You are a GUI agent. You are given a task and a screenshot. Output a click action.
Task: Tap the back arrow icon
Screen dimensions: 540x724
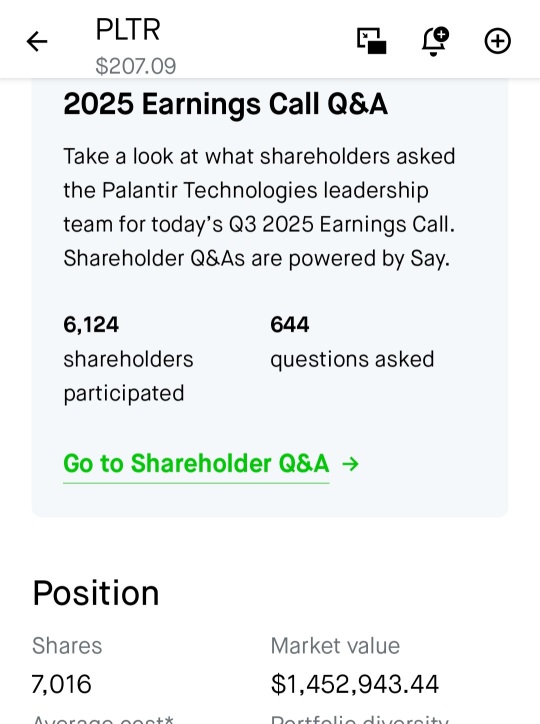37,42
